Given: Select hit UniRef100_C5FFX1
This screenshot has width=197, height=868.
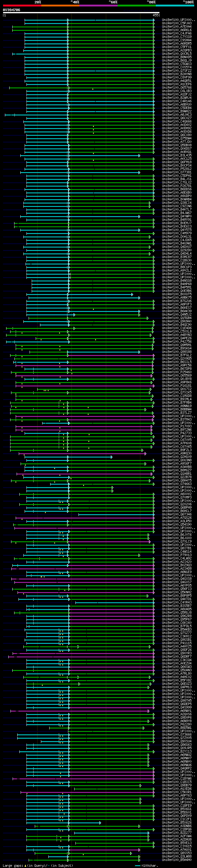Looking at the screenshot, I should (x=177, y=47).
